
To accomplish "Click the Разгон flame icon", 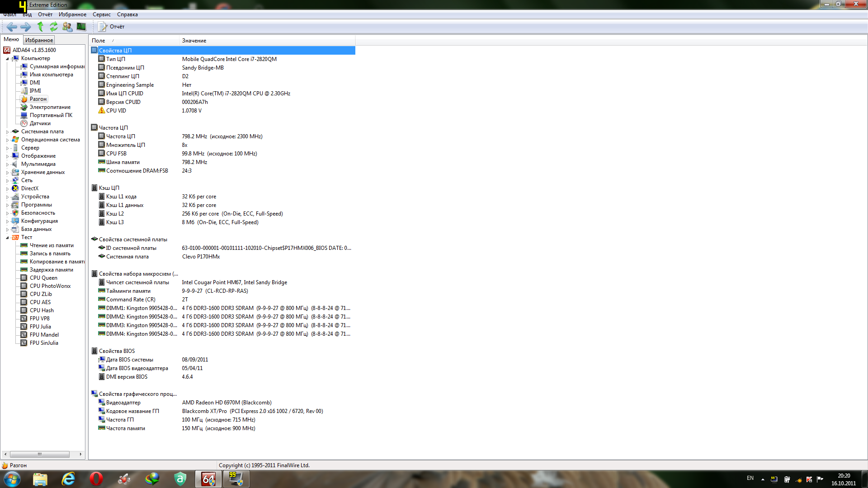I will (x=24, y=99).
